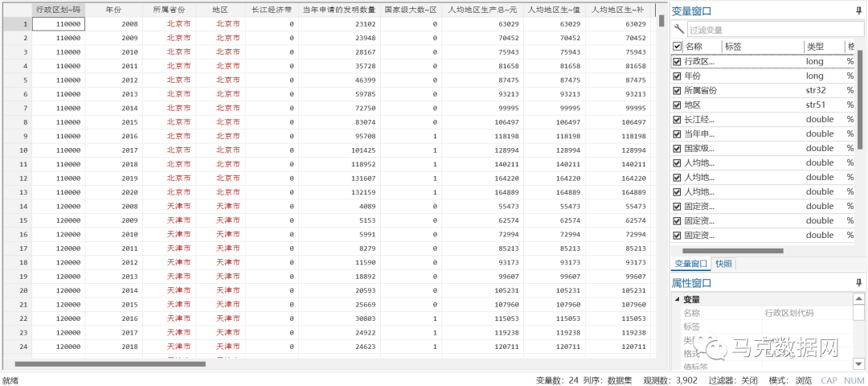Click the 过滤器: 关闭 status bar entry

coord(734,380)
